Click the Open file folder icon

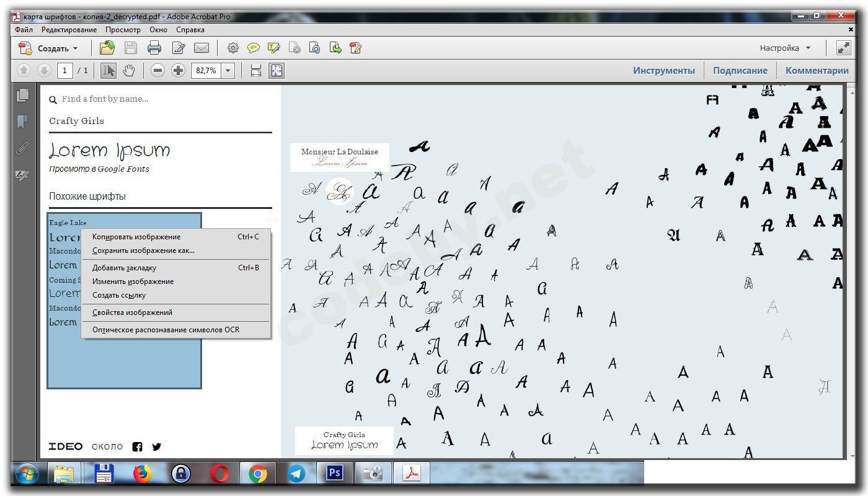point(107,48)
